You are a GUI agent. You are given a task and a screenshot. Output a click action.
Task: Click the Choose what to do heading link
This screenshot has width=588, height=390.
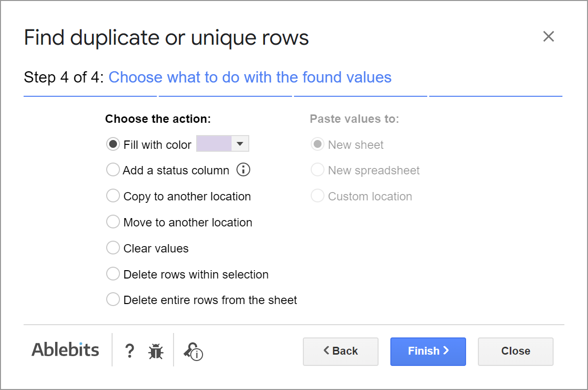pyautogui.click(x=250, y=77)
